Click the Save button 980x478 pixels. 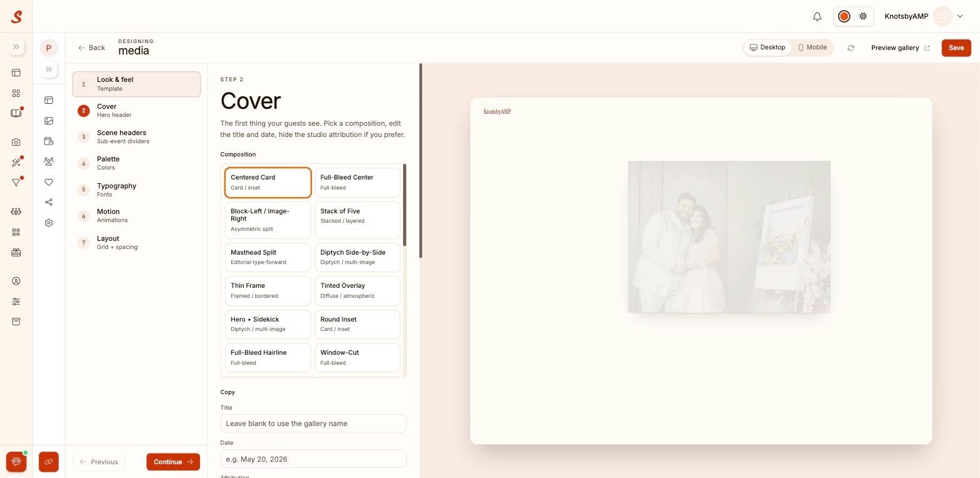click(956, 48)
